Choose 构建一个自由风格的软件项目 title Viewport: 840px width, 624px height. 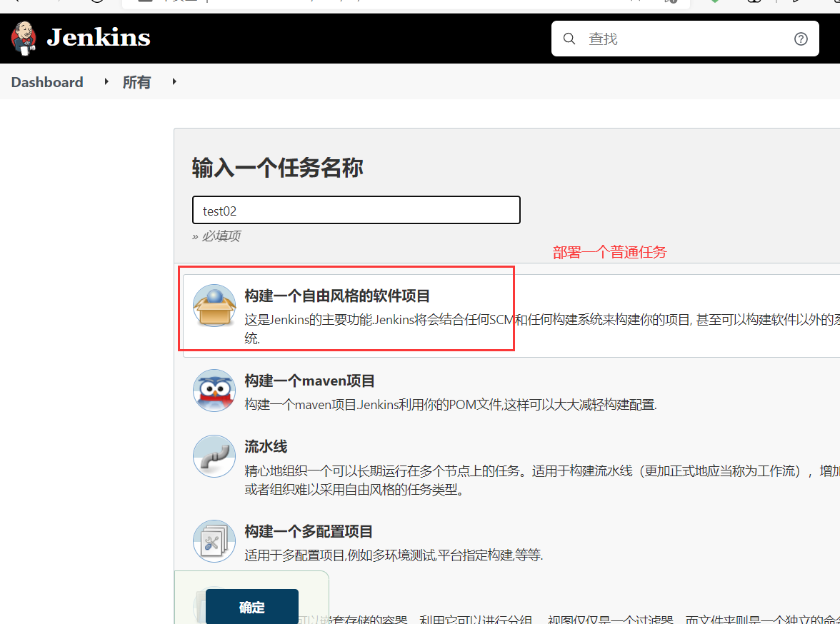click(x=337, y=296)
